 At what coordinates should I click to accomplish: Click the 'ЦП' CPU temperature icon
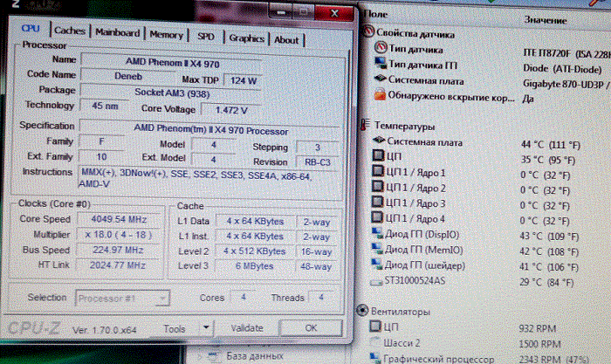tap(378, 155)
